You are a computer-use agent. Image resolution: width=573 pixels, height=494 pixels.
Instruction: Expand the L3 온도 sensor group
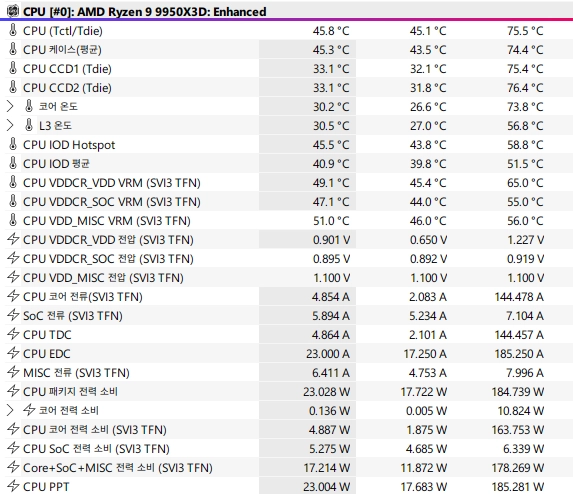pyautogui.click(x=10, y=125)
